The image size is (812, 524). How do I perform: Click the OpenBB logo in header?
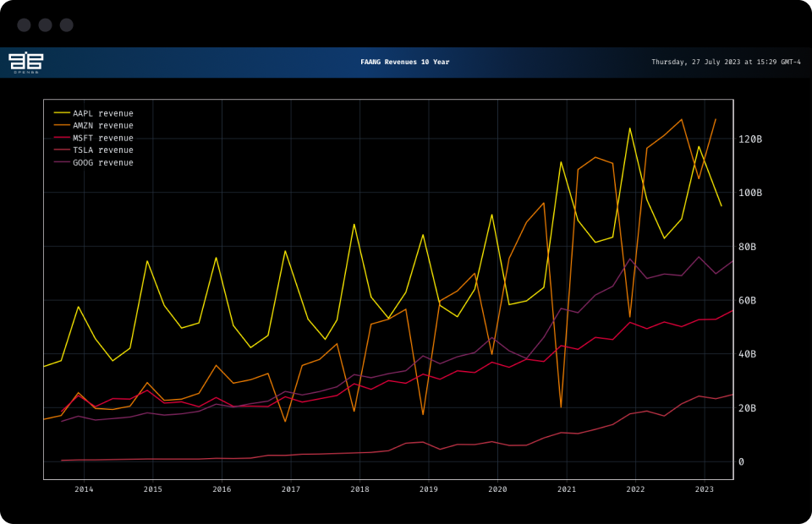click(x=25, y=62)
